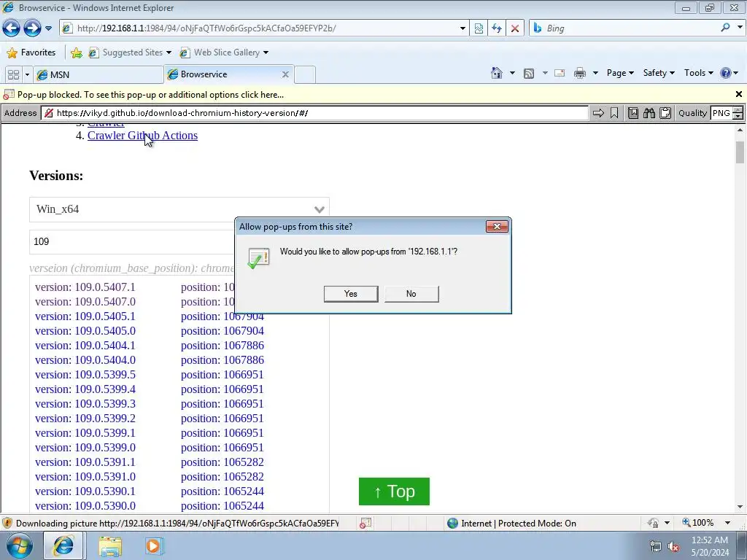Open the Print options dropdown arrow

tap(595, 73)
